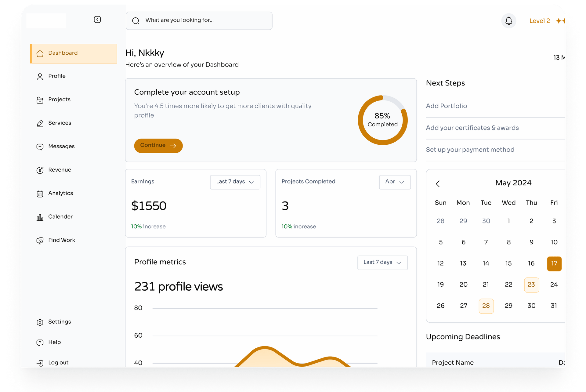Viewport: 586px width, 392px height.
Task: Select date 23 on May 2024 calendar
Action: pos(530,284)
